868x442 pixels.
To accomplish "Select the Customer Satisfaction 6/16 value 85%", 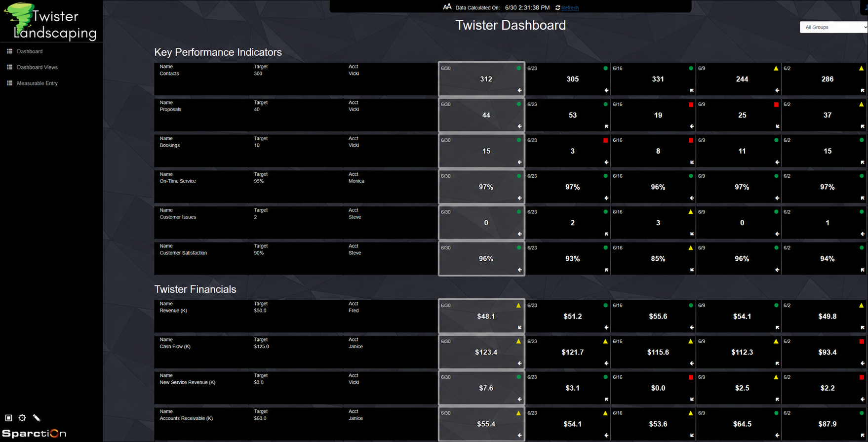I will [658, 259].
